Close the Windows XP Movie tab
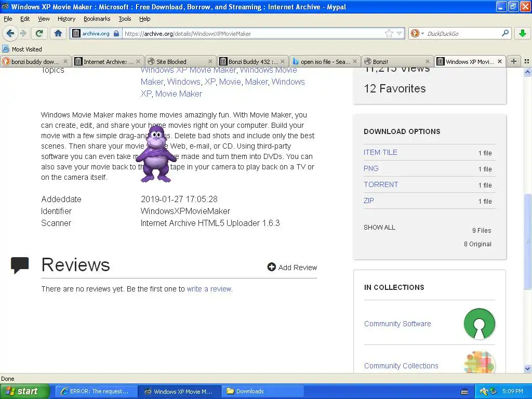 pyautogui.click(x=499, y=61)
